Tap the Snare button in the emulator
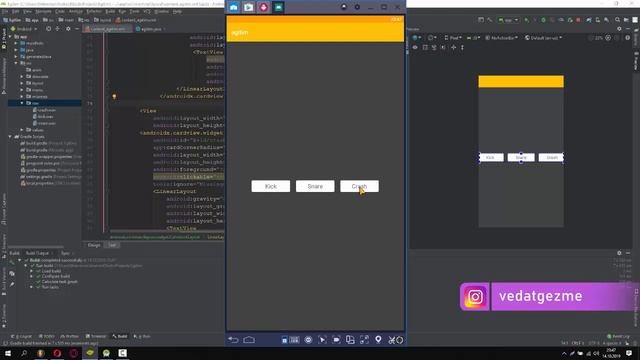 [315, 186]
